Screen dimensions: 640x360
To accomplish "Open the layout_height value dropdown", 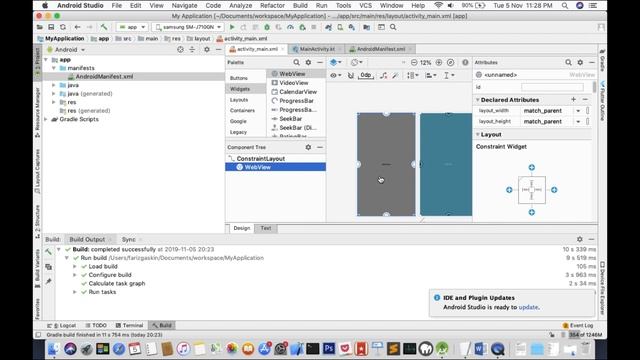I will pyautogui.click(x=578, y=121).
